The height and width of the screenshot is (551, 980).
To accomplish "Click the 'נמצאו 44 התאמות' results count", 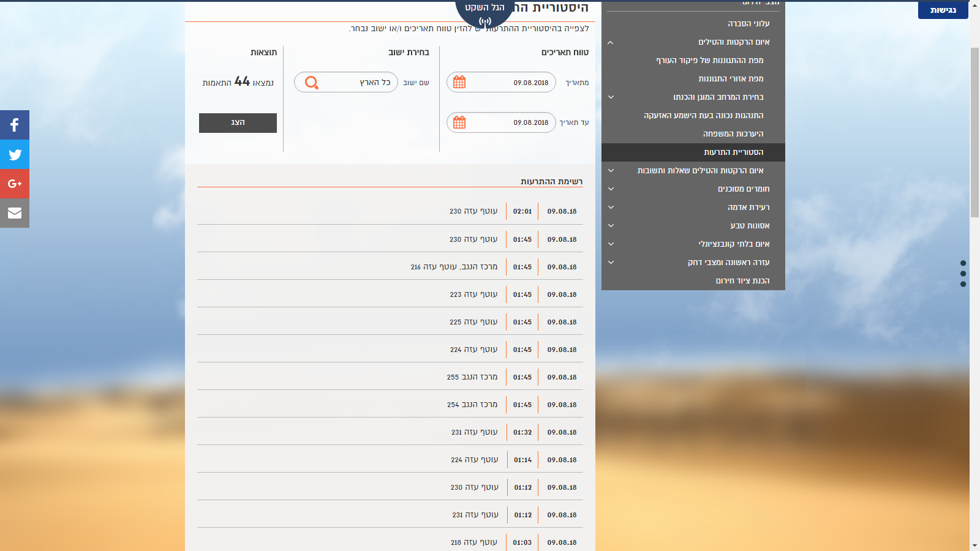I will coord(238,82).
